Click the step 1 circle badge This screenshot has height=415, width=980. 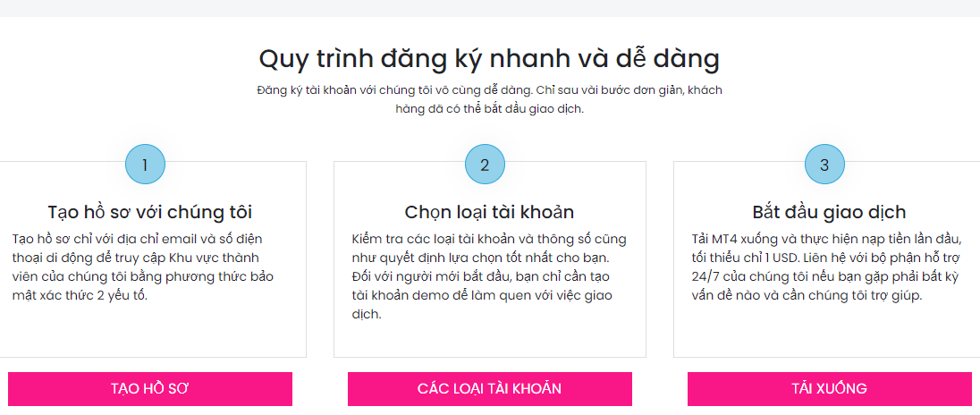tap(145, 165)
